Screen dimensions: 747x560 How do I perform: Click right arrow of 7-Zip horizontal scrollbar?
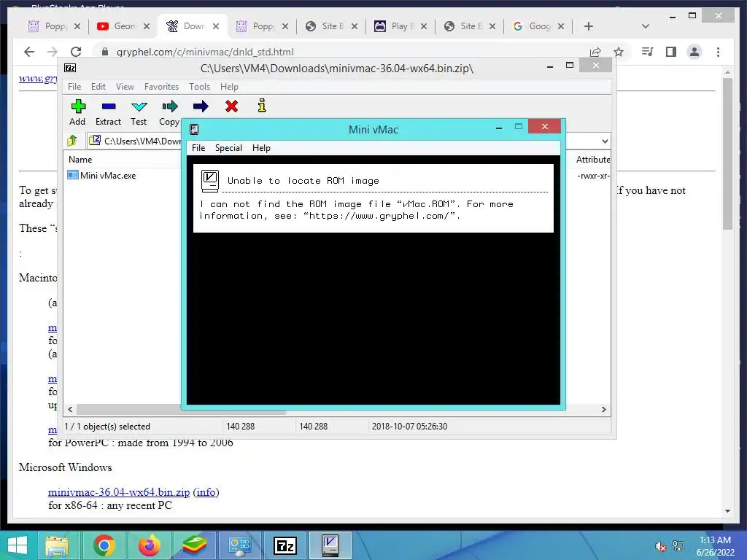[x=603, y=410]
